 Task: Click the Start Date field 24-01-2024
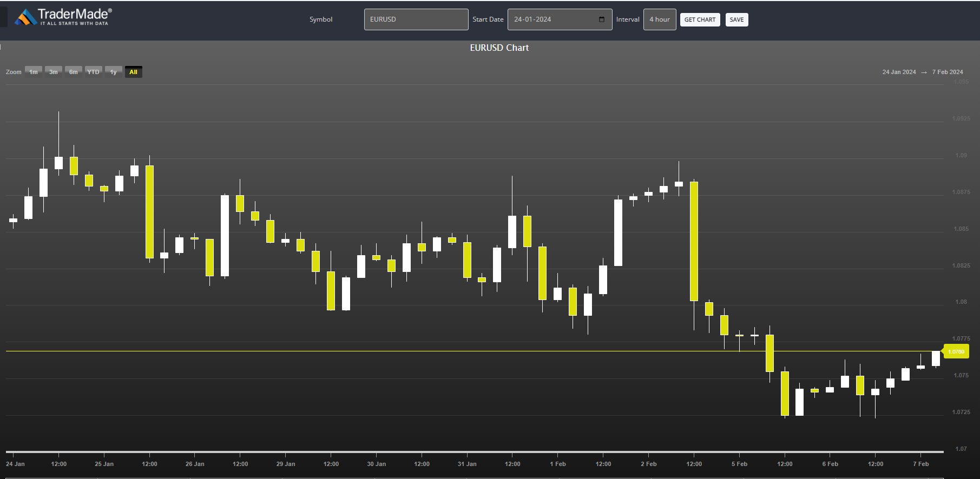point(560,19)
